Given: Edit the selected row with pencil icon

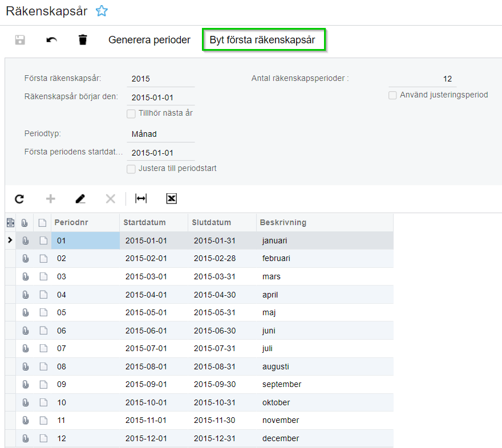Looking at the screenshot, I should tap(80, 199).
